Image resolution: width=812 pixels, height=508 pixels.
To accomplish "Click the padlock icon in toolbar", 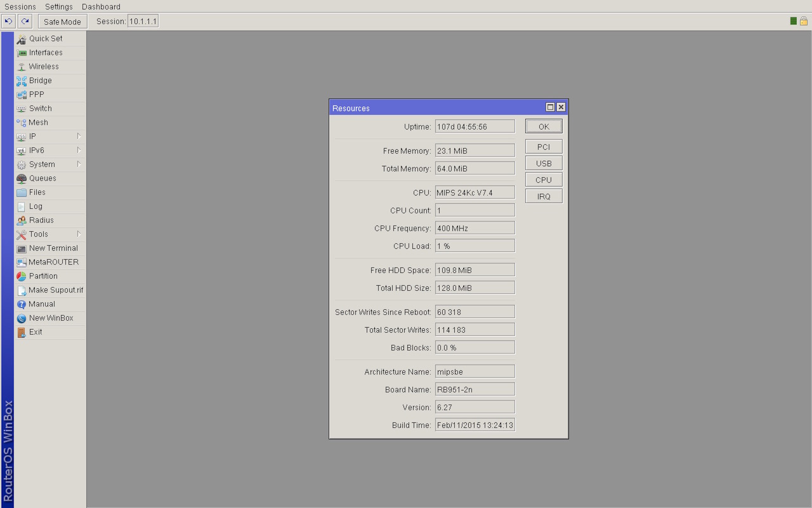I will click(804, 21).
